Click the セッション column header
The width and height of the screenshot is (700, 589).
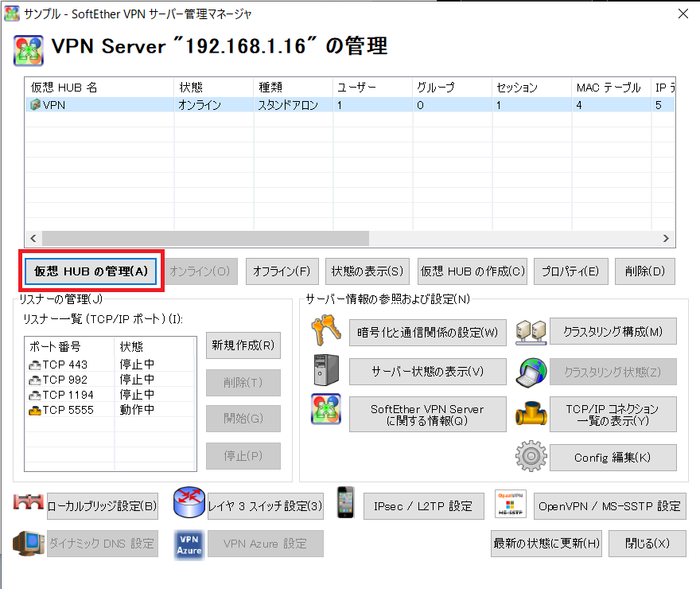click(x=531, y=88)
